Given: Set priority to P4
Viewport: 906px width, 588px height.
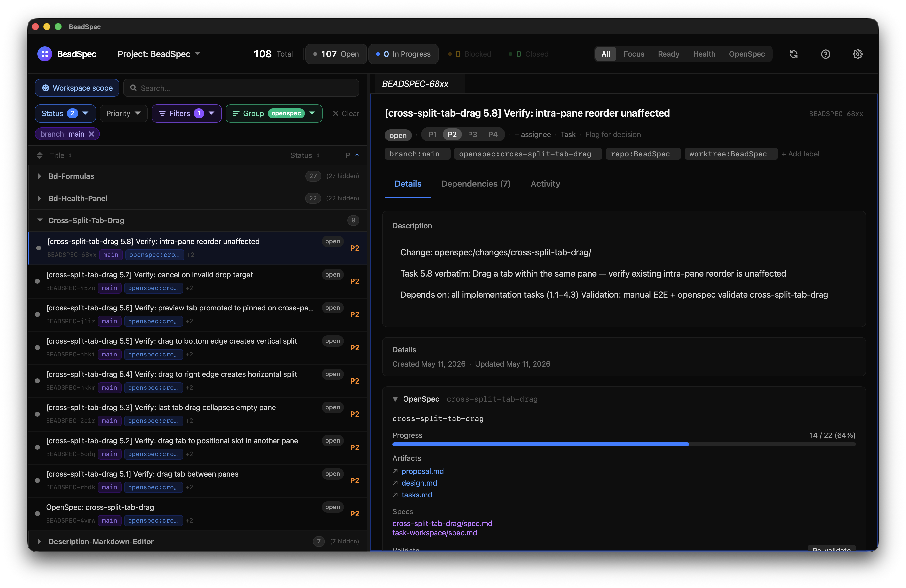Looking at the screenshot, I should [x=493, y=134].
